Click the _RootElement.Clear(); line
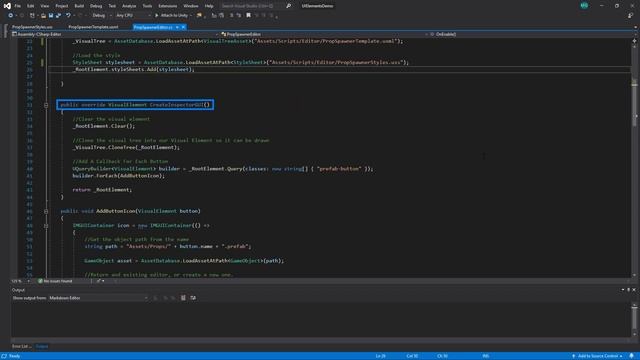 pos(104,126)
